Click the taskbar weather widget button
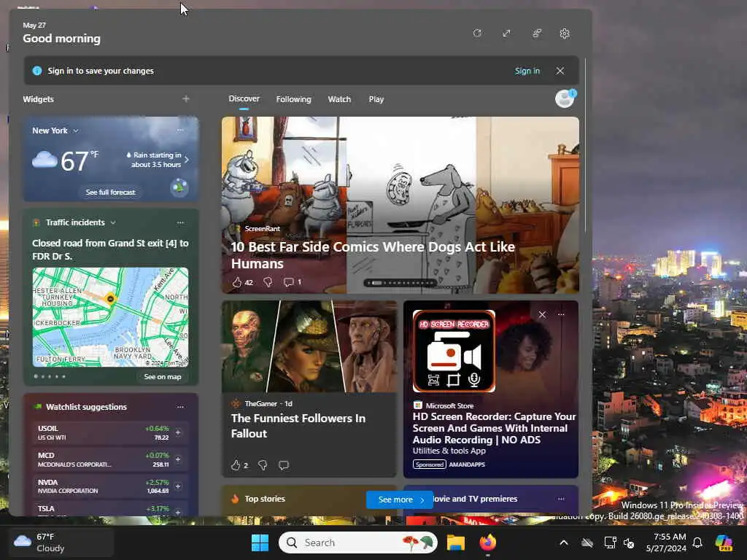The image size is (747, 560). pyautogui.click(x=61, y=542)
